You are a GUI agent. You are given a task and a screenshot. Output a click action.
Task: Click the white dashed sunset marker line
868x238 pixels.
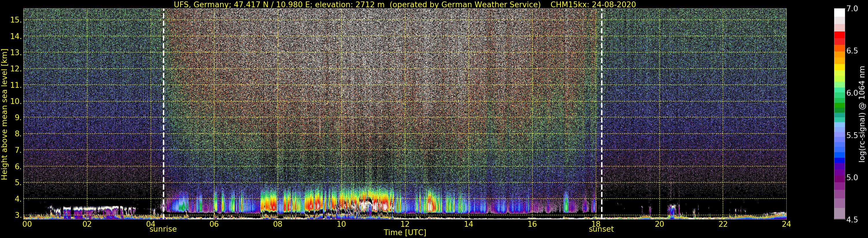[601, 114]
